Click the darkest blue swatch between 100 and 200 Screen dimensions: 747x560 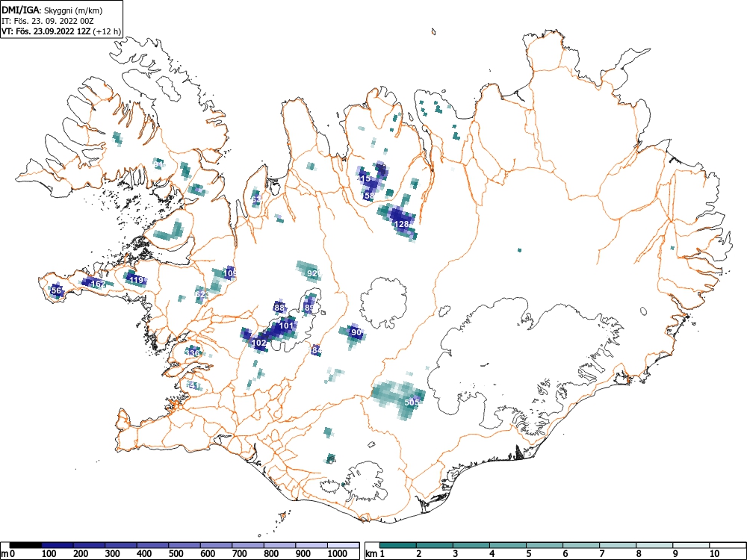(x=58, y=545)
